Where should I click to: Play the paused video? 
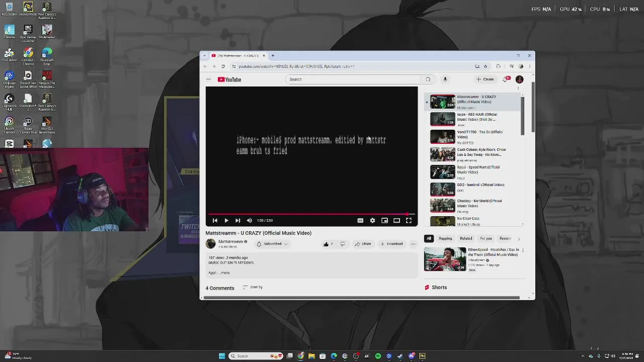pyautogui.click(x=226, y=220)
